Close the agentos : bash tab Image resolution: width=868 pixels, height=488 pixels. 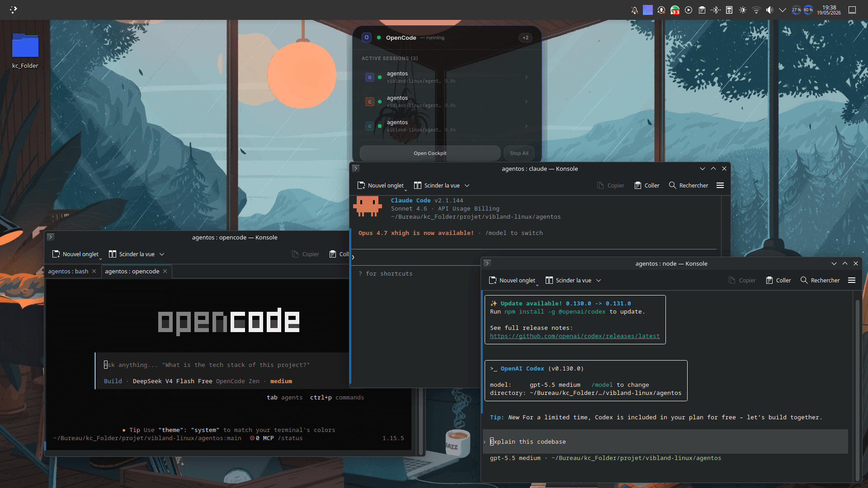pos(94,272)
